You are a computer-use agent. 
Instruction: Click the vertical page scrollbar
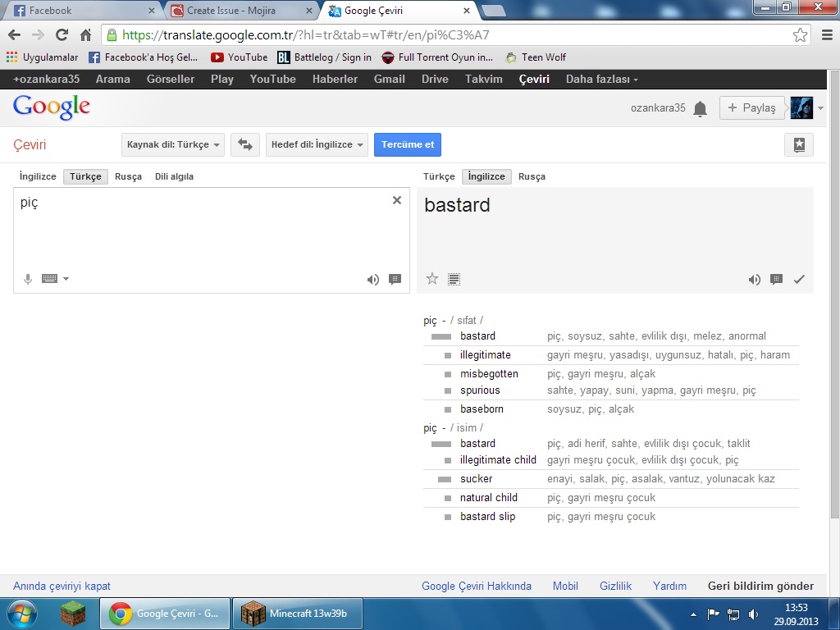click(834, 294)
